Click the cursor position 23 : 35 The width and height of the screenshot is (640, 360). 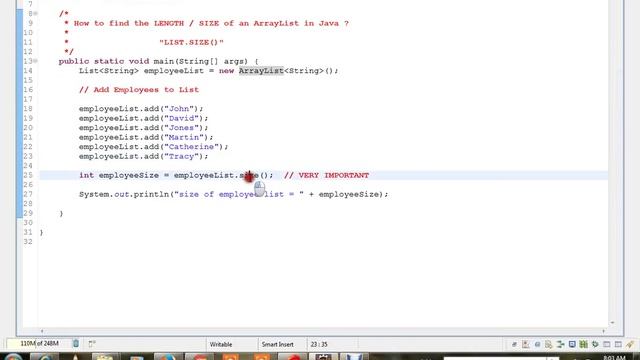click(x=319, y=344)
